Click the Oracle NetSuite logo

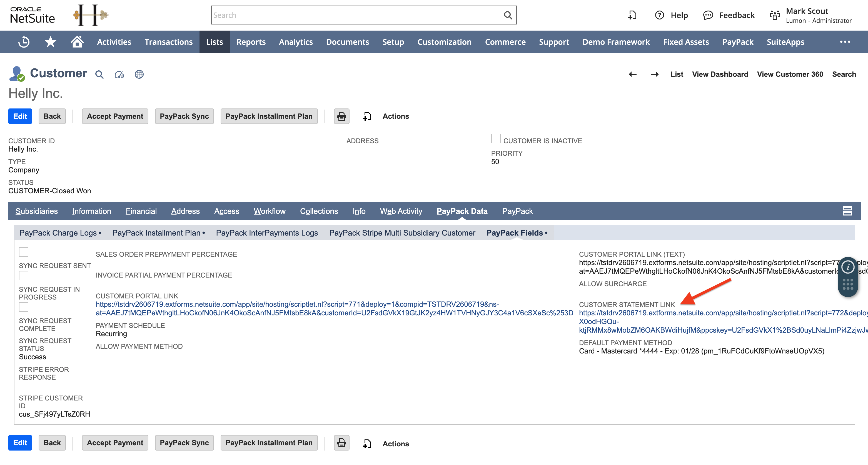click(x=32, y=15)
